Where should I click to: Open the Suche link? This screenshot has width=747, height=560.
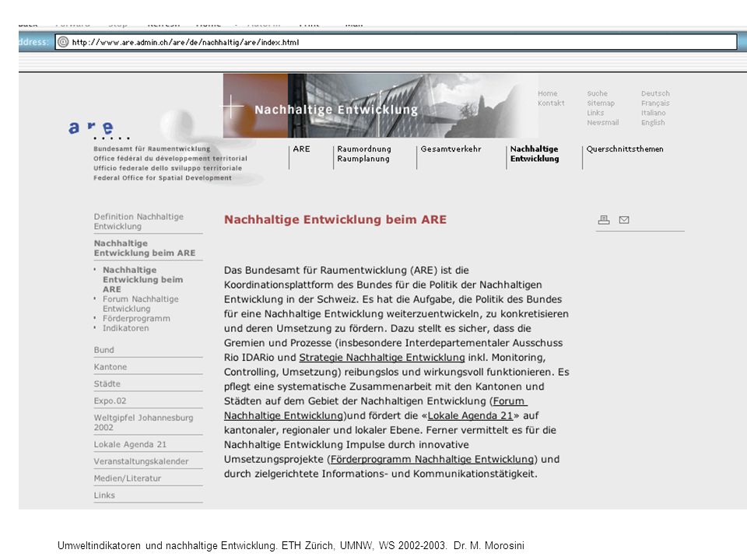pos(597,93)
